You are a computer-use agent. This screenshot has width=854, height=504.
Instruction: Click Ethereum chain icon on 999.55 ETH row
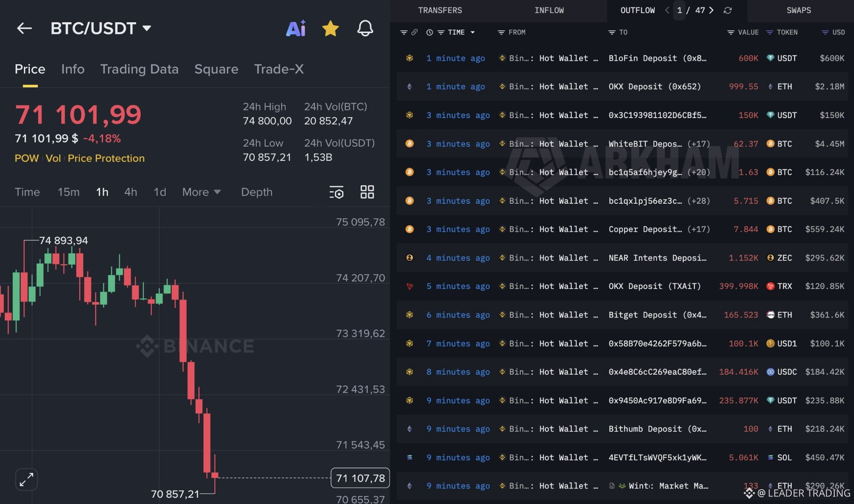[x=409, y=87]
